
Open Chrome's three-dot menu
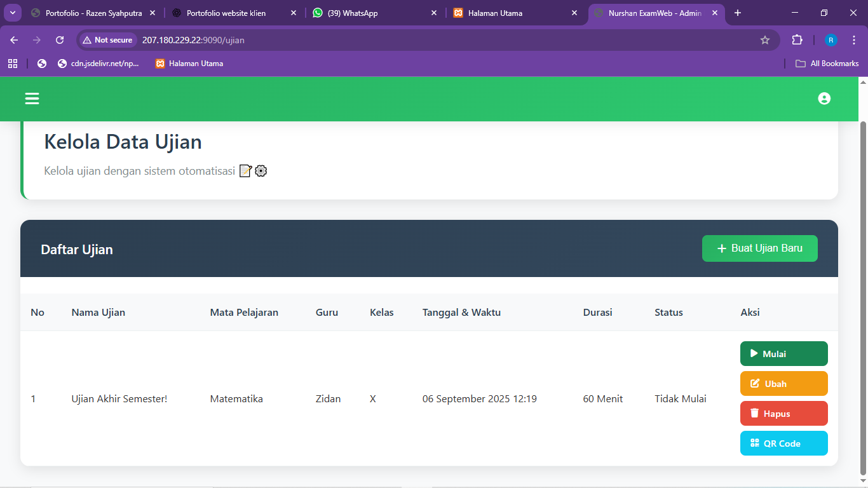click(854, 39)
